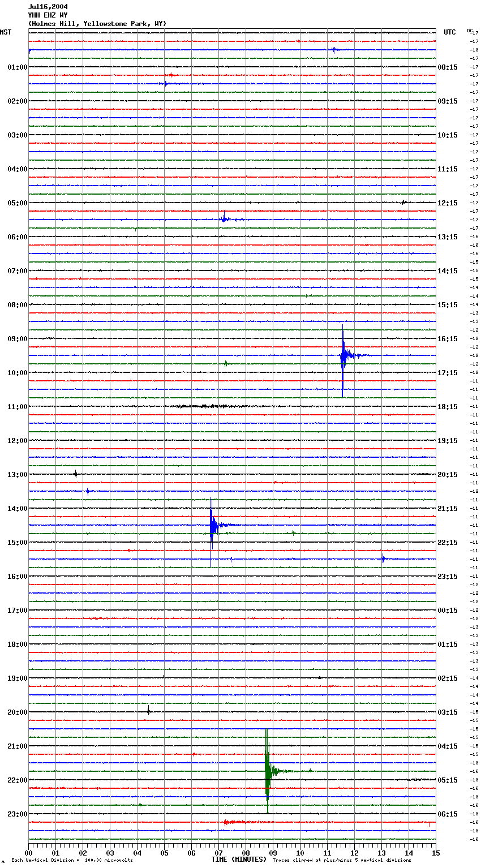This screenshot has width=481, height=868.
Task: Click the 20:00 MST time label
Action: (18, 712)
